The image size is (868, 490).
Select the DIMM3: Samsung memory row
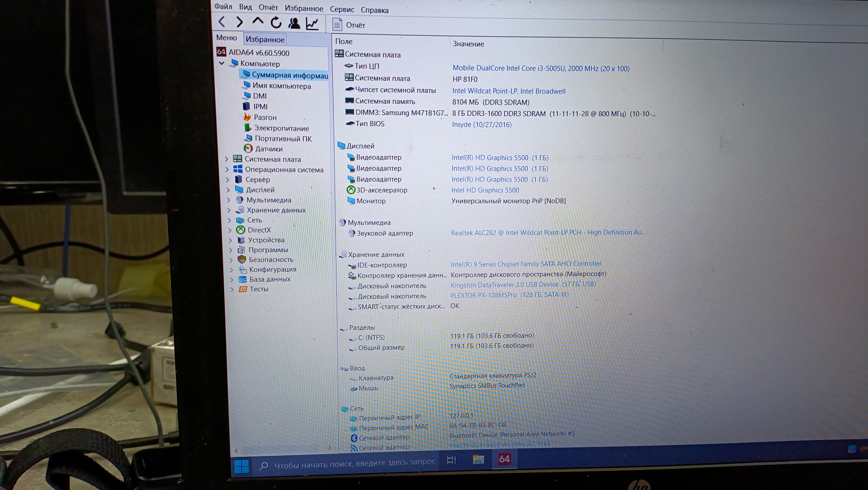(x=500, y=113)
